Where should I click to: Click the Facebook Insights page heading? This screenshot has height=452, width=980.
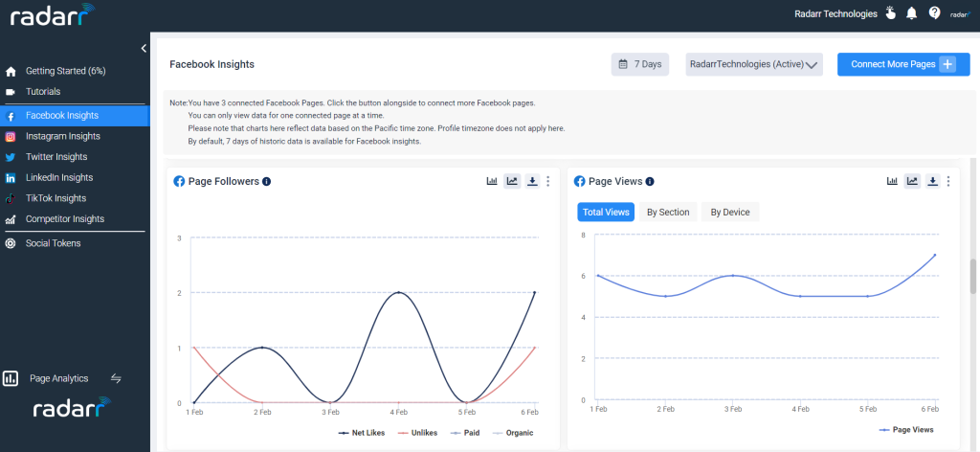(212, 64)
